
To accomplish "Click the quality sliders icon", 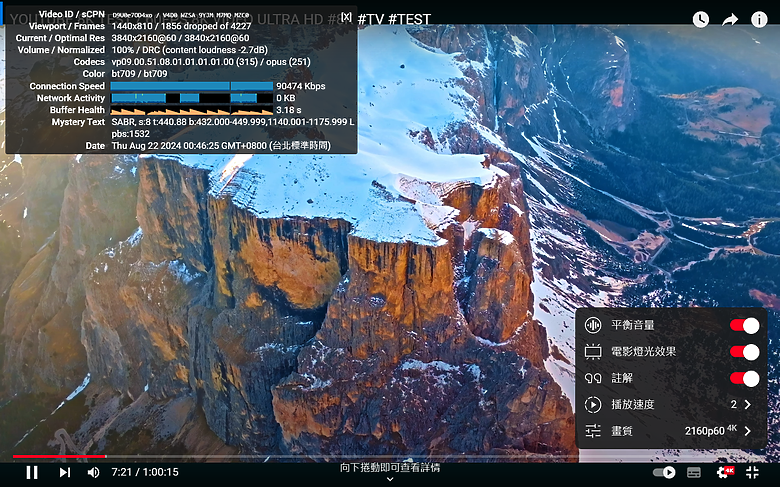I will pos(592,431).
